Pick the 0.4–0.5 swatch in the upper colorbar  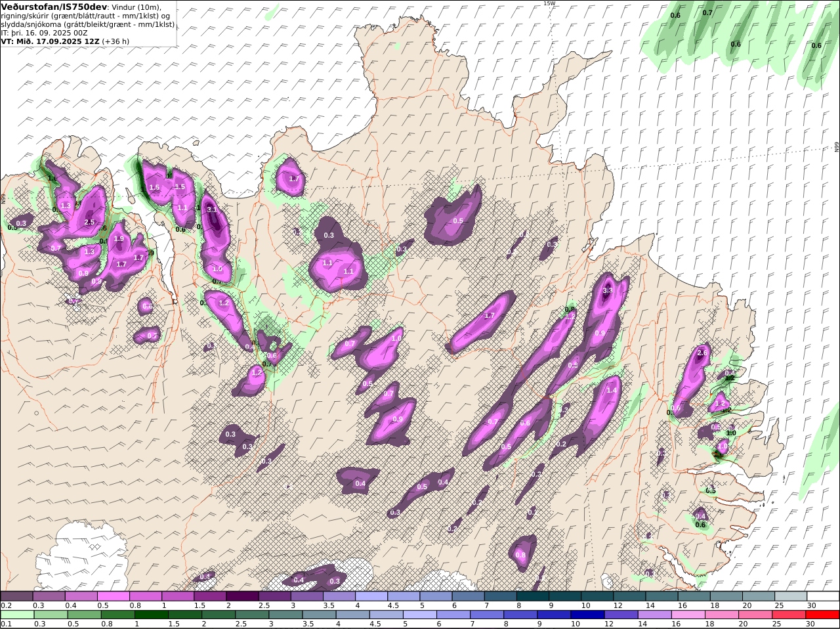[x=81, y=596]
